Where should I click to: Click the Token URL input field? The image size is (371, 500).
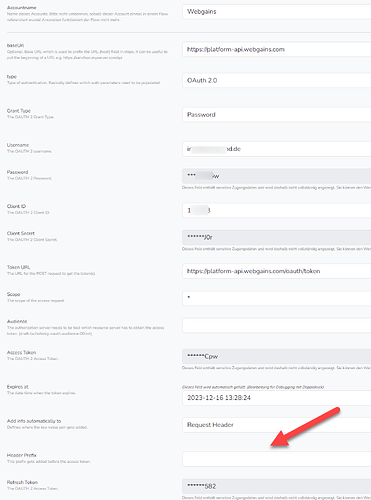coord(277,271)
